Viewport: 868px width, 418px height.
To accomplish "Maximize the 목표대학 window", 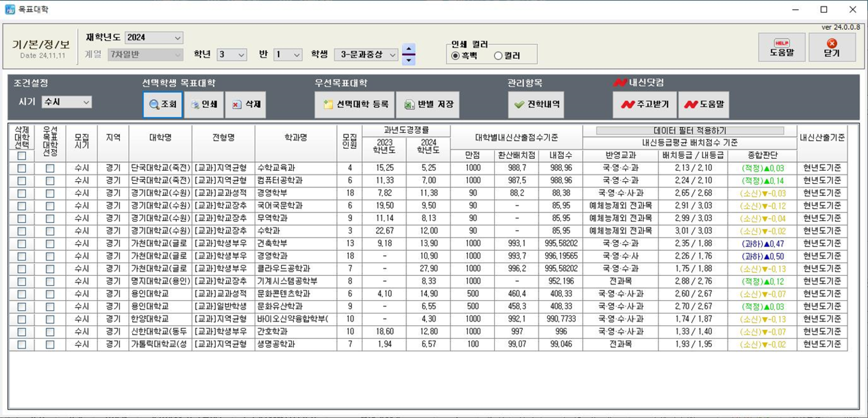I will click(824, 9).
